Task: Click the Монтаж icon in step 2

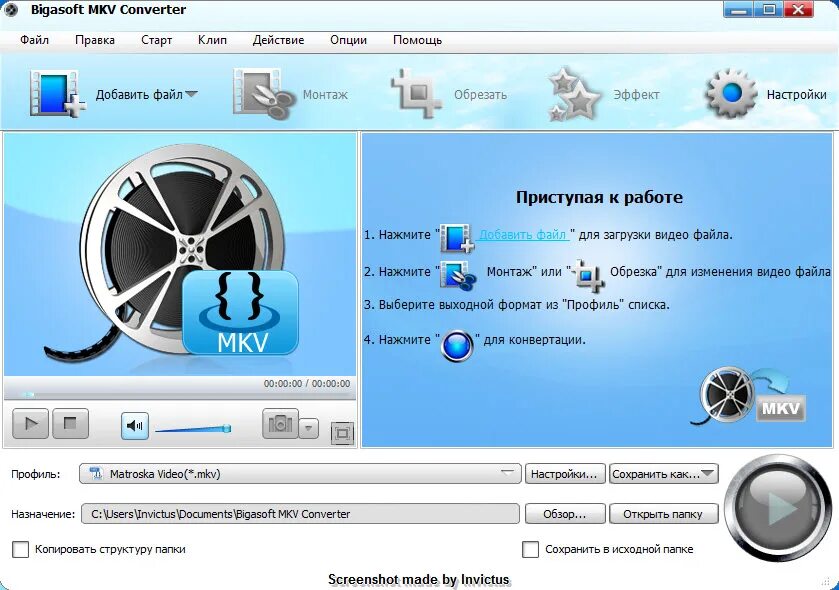Action: click(457, 275)
